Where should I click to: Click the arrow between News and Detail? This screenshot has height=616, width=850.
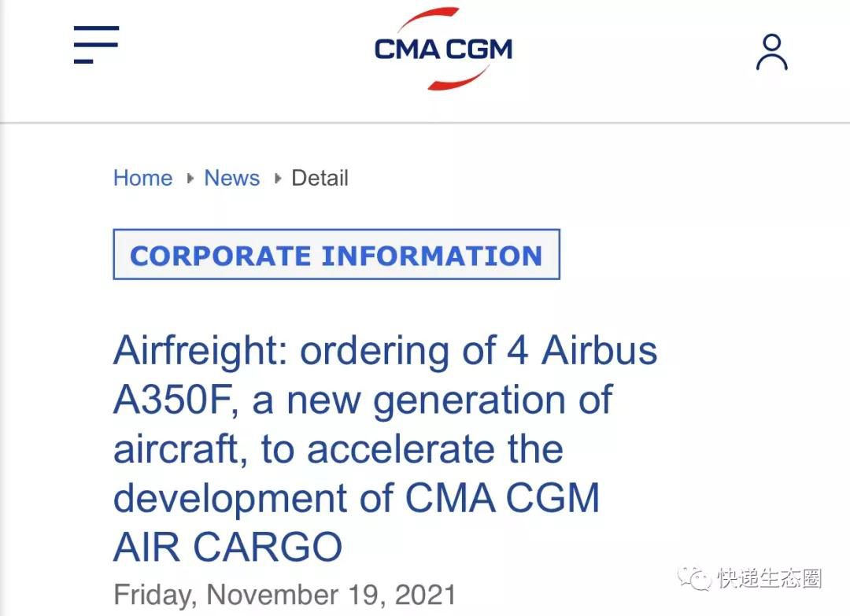[x=278, y=179]
